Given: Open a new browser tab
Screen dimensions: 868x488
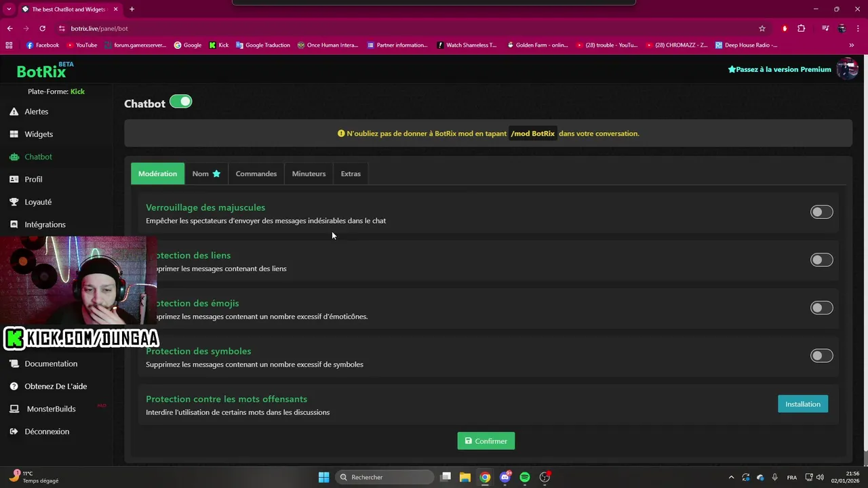Looking at the screenshot, I should [132, 9].
